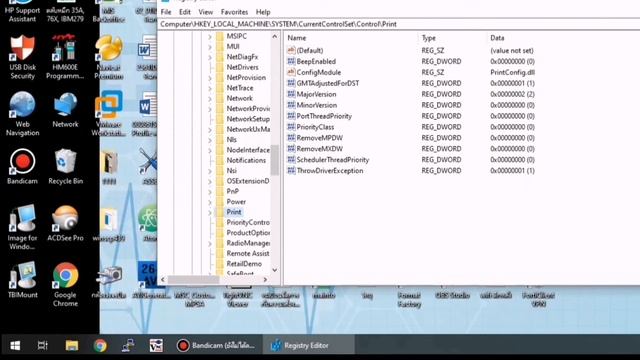Click the RemoveMXDW value icon
This screenshot has width=640, height=360.
pos(291,149)
